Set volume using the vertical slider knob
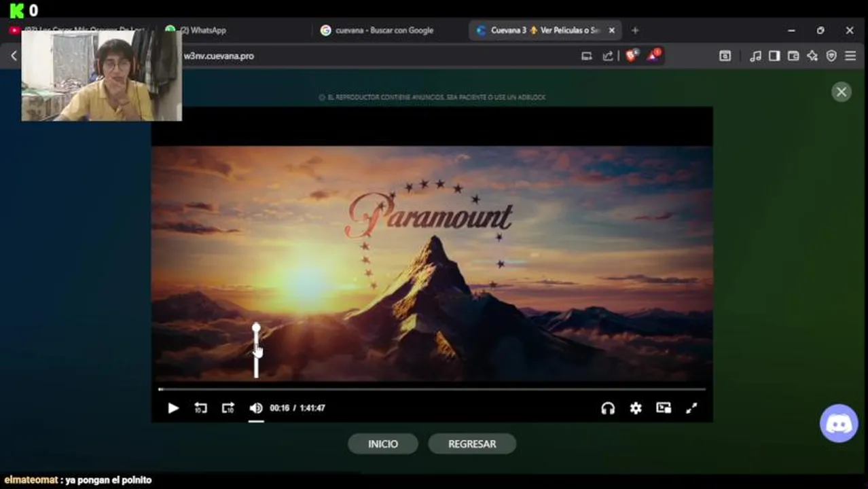Screen dimensions: 868x489 pos(256,329)
